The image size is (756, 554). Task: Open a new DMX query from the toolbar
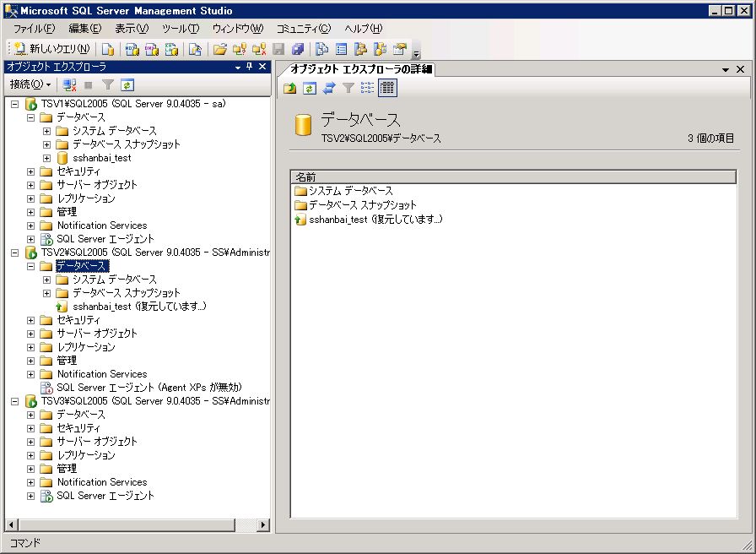point(152,49)
